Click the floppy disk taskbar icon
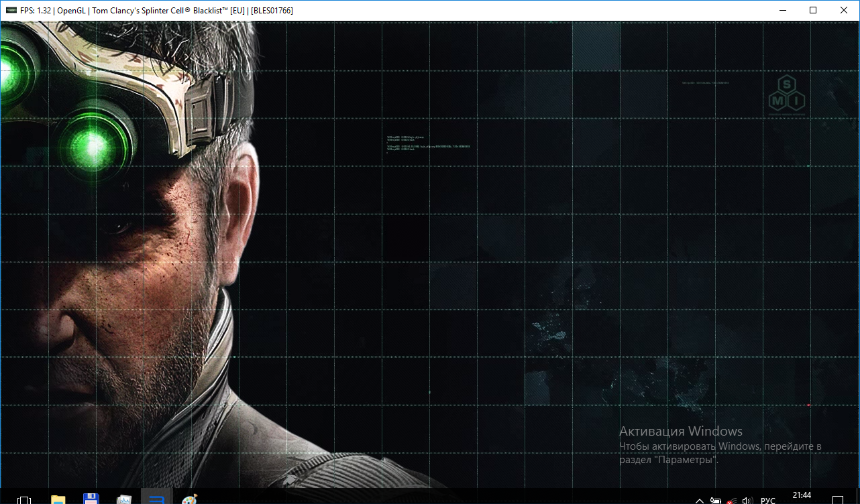This screenshot has height=504, width=860. 91,499
